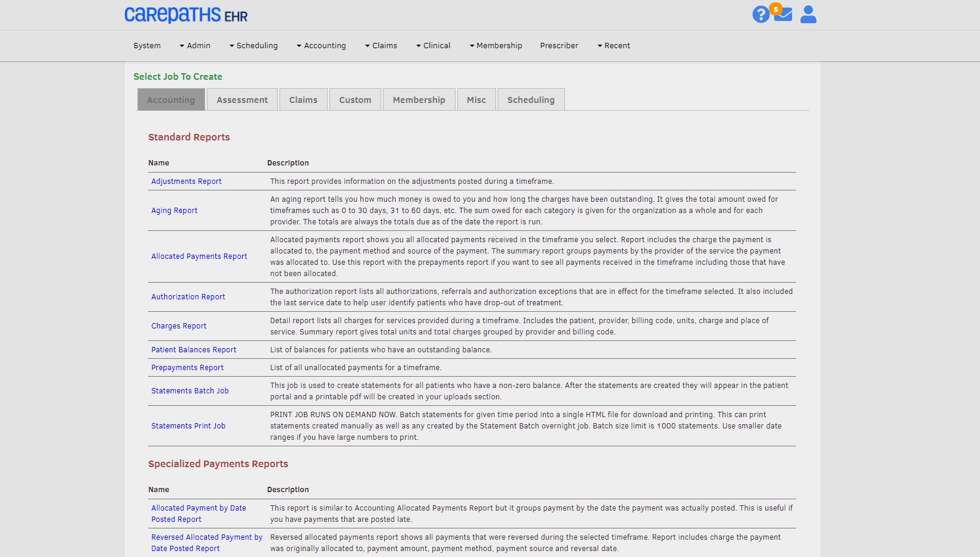Image resolution: width=980 pixels, height=557 pixels.
Task: Click the blue help question mark icon
Action: [760, 14]
